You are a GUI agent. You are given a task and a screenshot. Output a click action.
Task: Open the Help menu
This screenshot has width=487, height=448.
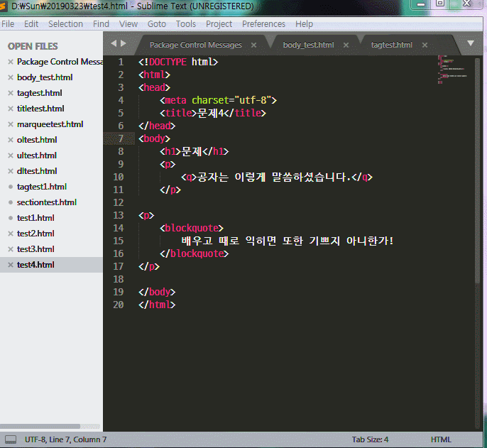coord(304,24)
